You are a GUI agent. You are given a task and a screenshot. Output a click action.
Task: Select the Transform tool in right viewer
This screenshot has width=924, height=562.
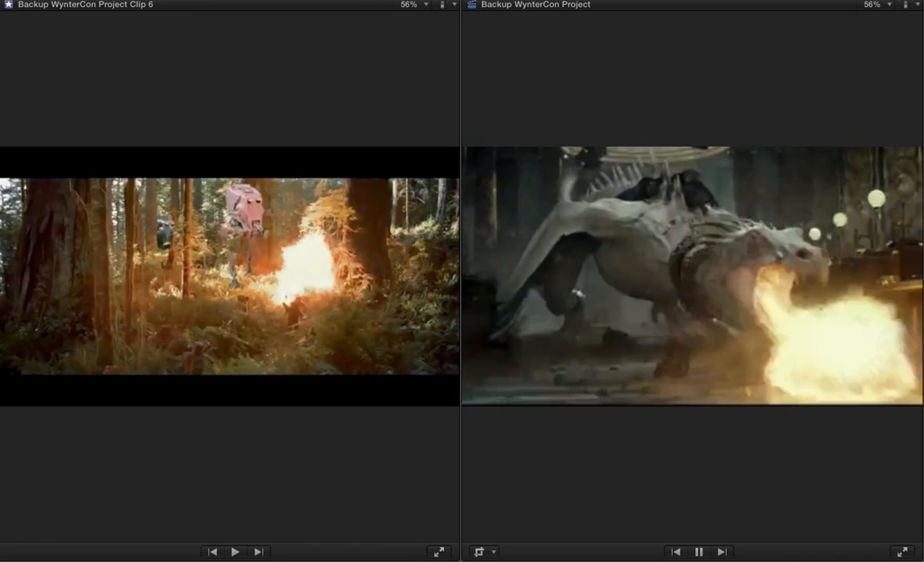pyautogui.click(x=479, y=552)
